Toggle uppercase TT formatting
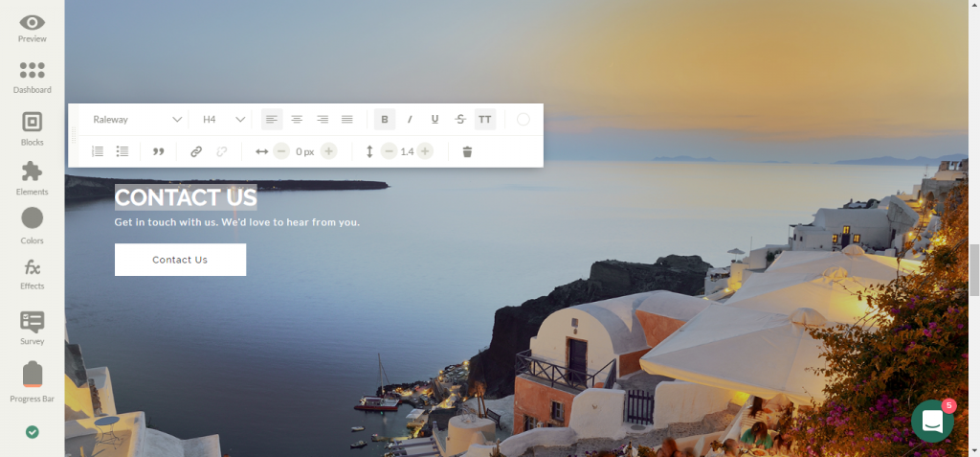Screen dimensions: 980x457 tap(485, 120)
